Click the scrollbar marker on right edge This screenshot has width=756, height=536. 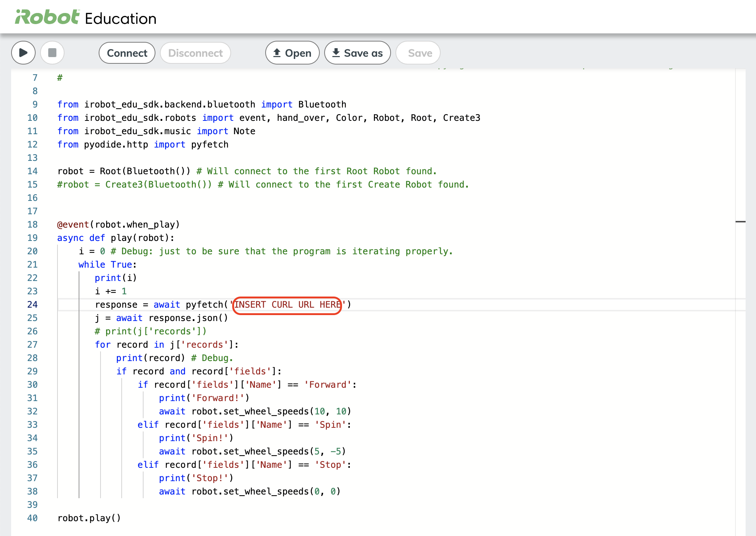[x=740, y=222]
